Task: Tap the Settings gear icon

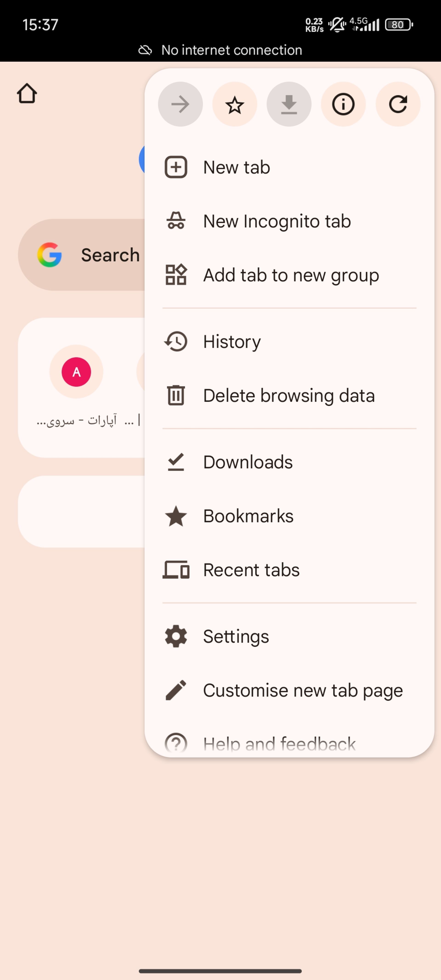Action: coord(176,636)
